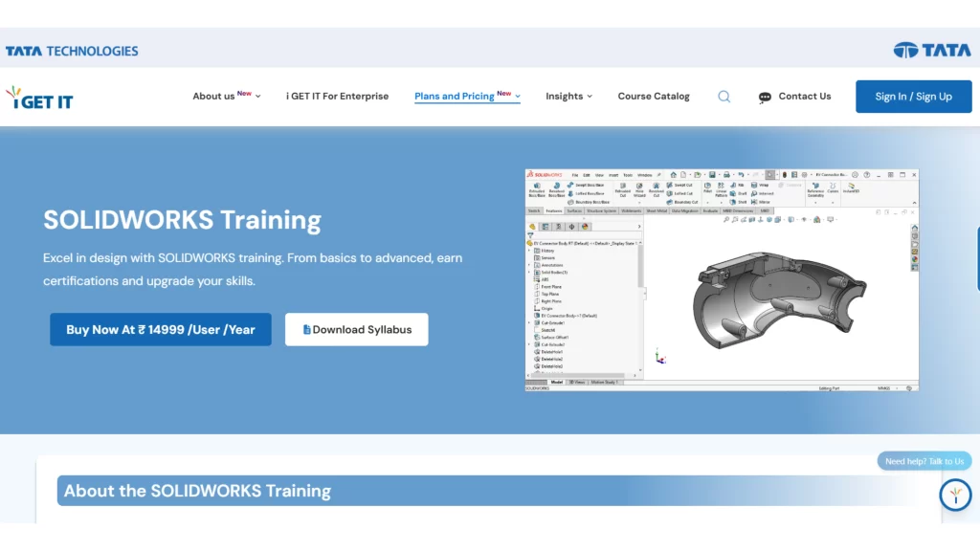Click feature tree vertical scrollbar in SOLIDWORKS screenshot
The width and height of the screenshot is (980, 551).
point(640,266)
